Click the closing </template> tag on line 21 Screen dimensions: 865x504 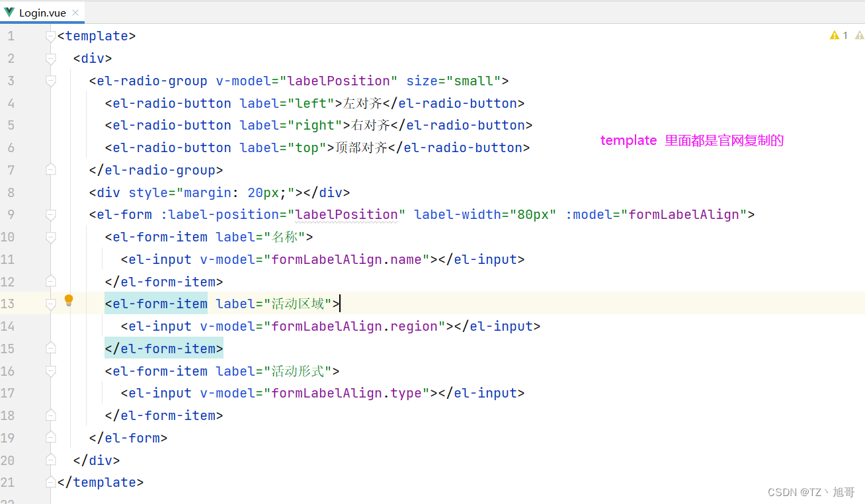pyautogui.click(x=101, y=482)
